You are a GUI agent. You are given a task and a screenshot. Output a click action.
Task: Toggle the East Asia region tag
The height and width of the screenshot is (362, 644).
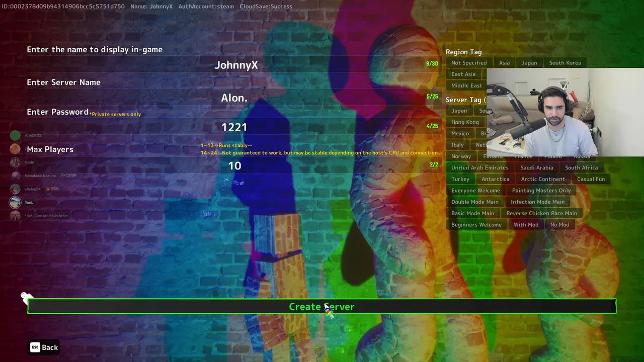pos(463,74)
